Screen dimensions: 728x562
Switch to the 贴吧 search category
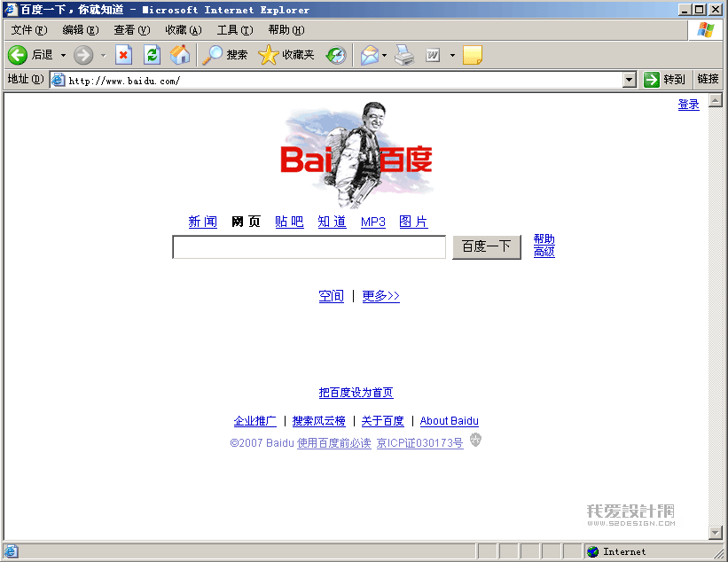pyautogui.click(x=289, y=222)
